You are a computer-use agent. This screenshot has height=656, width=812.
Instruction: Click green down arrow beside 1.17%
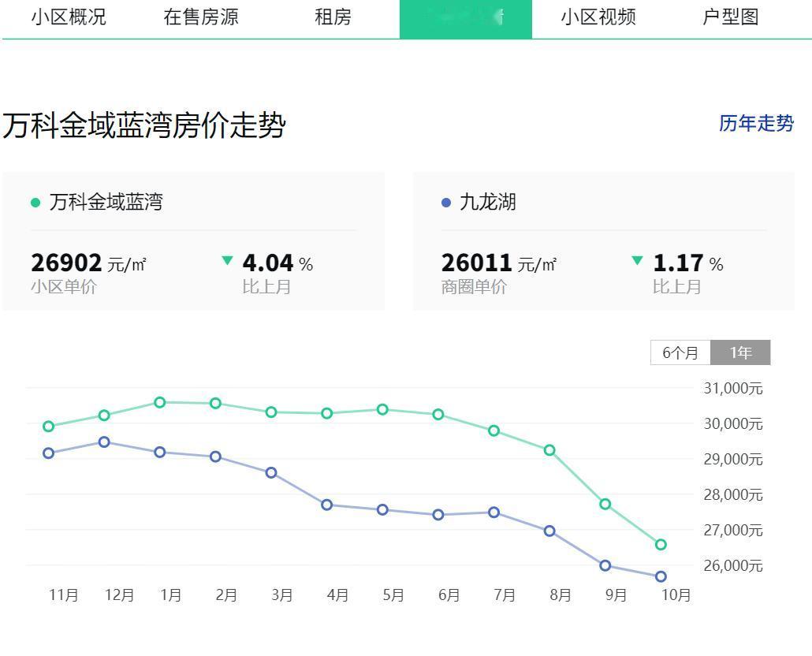(x=638, y=260)
